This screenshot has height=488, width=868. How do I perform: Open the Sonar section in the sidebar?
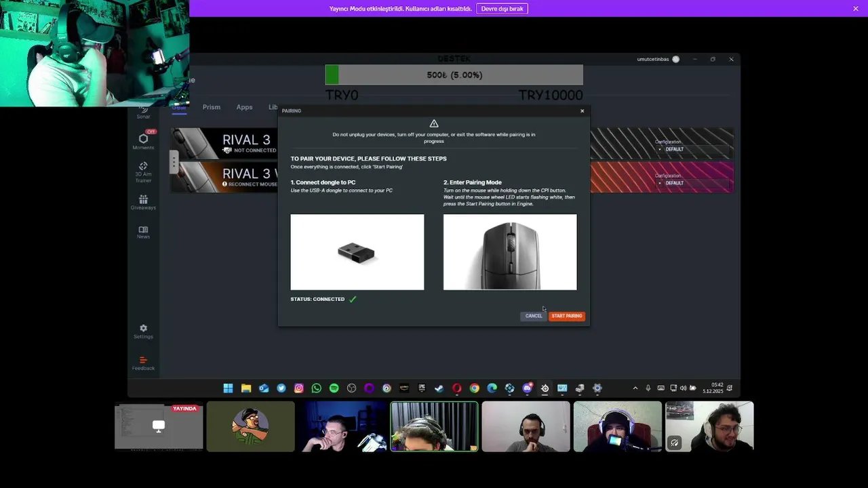pos(143,113)
